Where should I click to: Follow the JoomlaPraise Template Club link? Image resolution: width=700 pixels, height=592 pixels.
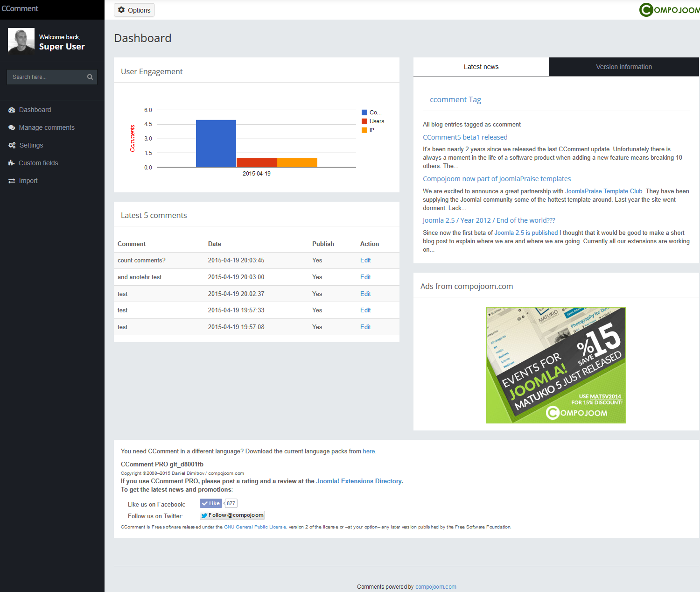[604, 191]
